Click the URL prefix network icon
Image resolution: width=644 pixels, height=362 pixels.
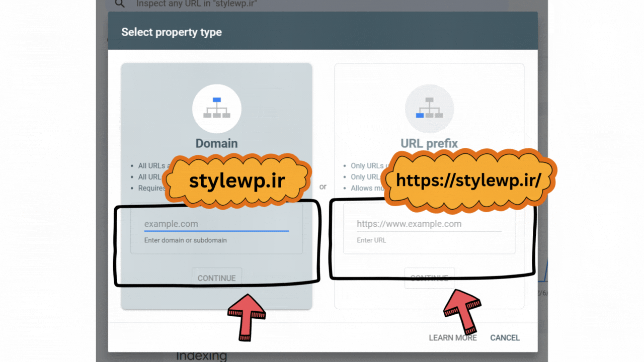[429, 109]
